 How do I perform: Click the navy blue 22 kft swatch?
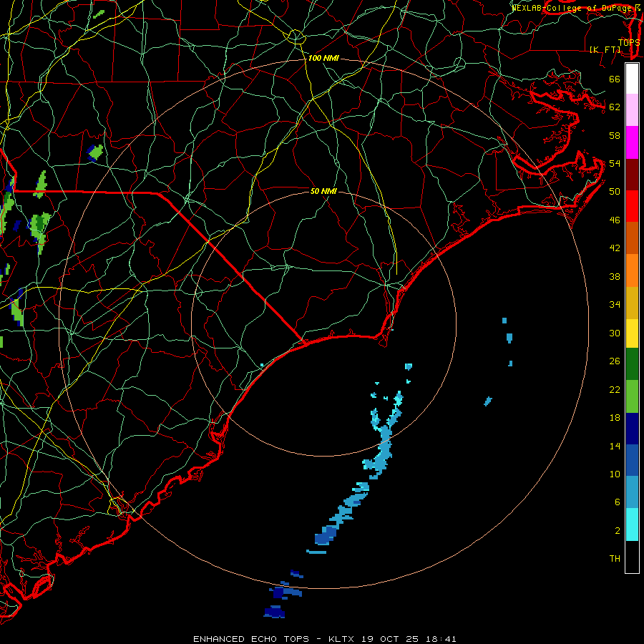point(632,429)
